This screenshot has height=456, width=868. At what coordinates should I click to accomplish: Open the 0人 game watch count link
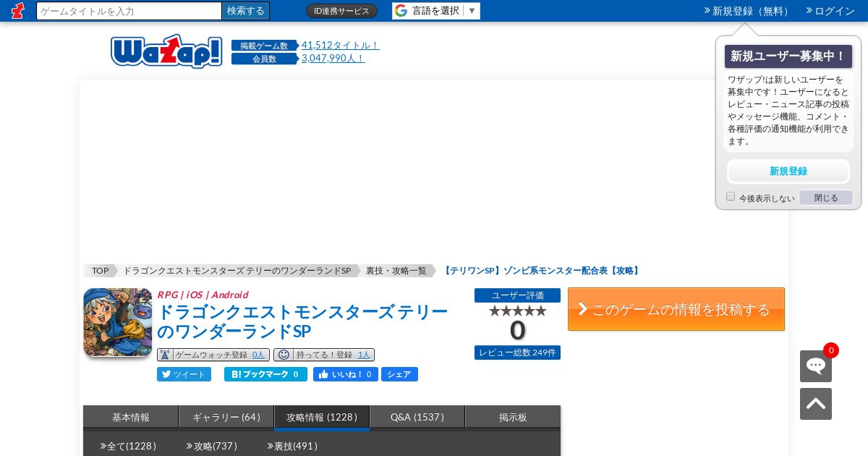click(258, 355)
